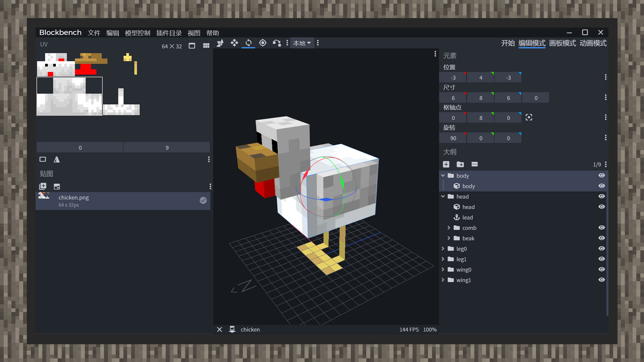Create a new texture
The height and width of the screenshot is (362, 644).
pos(43,186)
